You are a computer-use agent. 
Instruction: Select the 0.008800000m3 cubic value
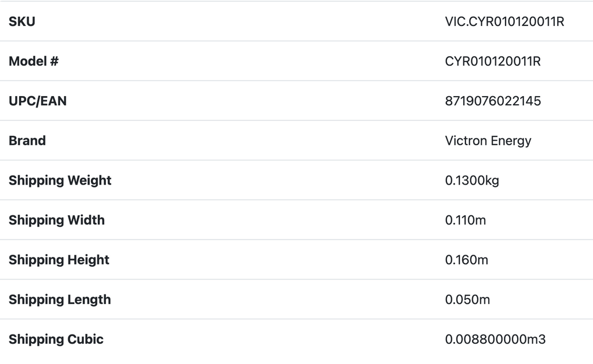click(495, 339)
